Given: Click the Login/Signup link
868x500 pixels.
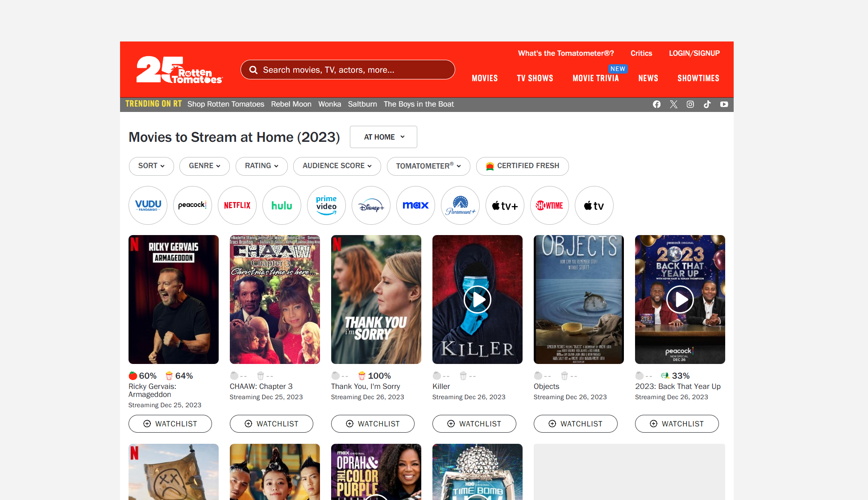Looking at the screenshot, I should [x=694, y=54].
